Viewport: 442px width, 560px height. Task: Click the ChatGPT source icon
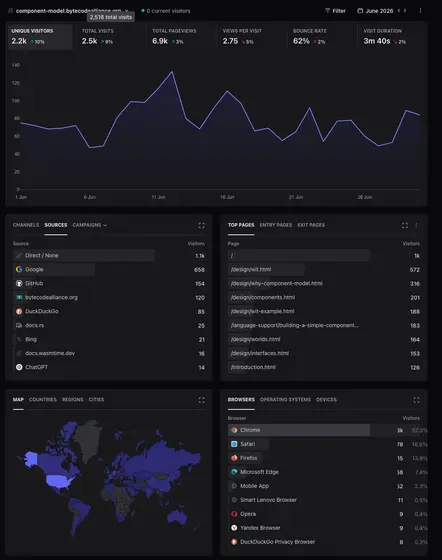tap(19, 367)
